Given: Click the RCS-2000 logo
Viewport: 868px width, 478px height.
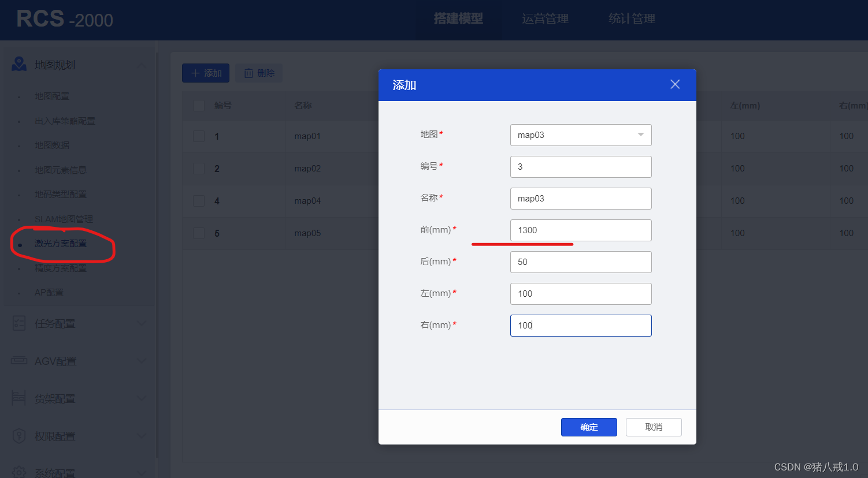Looking at the screenshot, I should 65,19.
